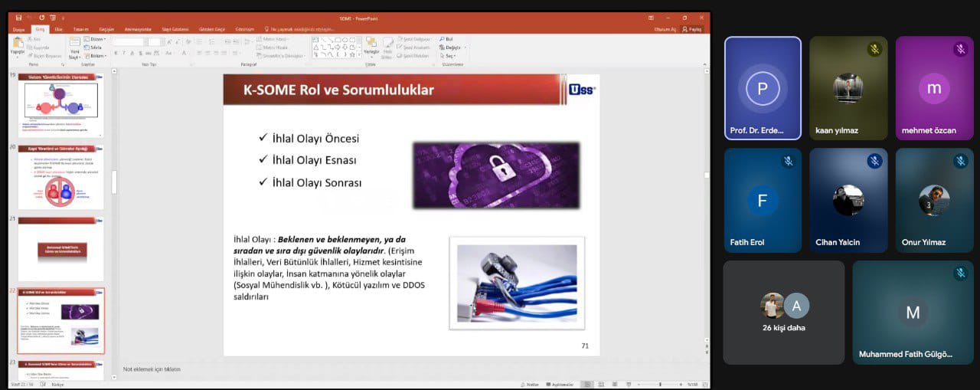Open the '26 kişi daha' participants tile
This screenshot has width=980, height=390.
pos(784,313)
